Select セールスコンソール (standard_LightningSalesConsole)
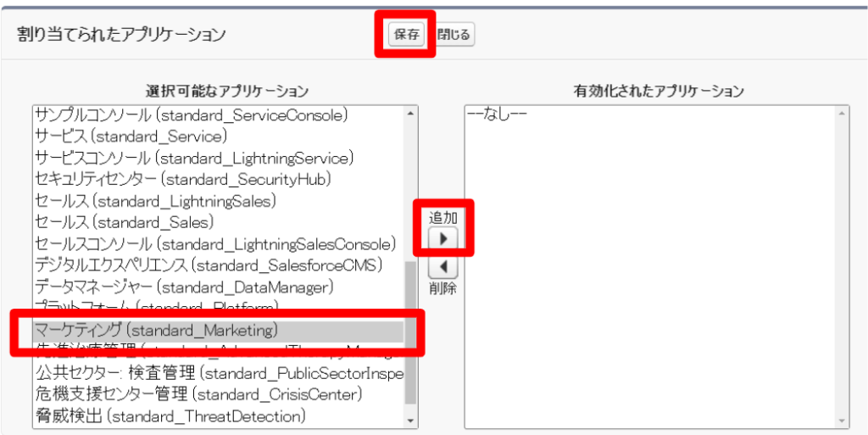 point(218,243)
